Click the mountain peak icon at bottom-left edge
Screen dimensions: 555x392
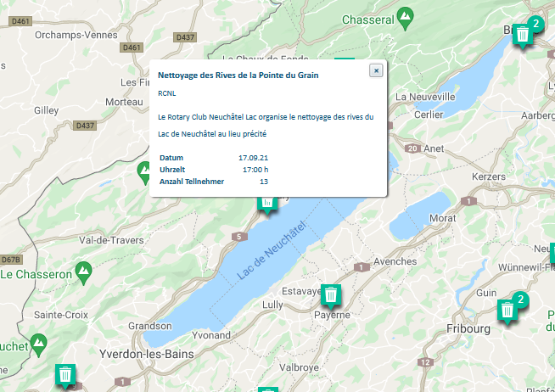38,345
